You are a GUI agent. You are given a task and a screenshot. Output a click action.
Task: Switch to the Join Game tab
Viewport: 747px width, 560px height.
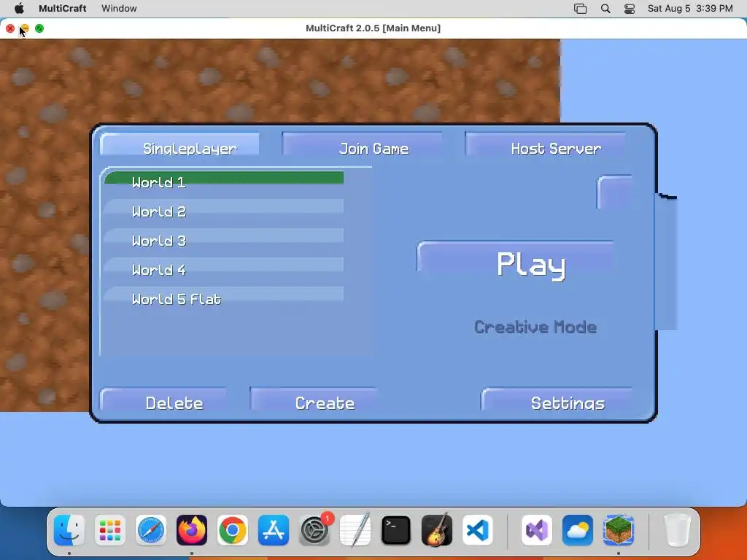click(x=363, y=144)
